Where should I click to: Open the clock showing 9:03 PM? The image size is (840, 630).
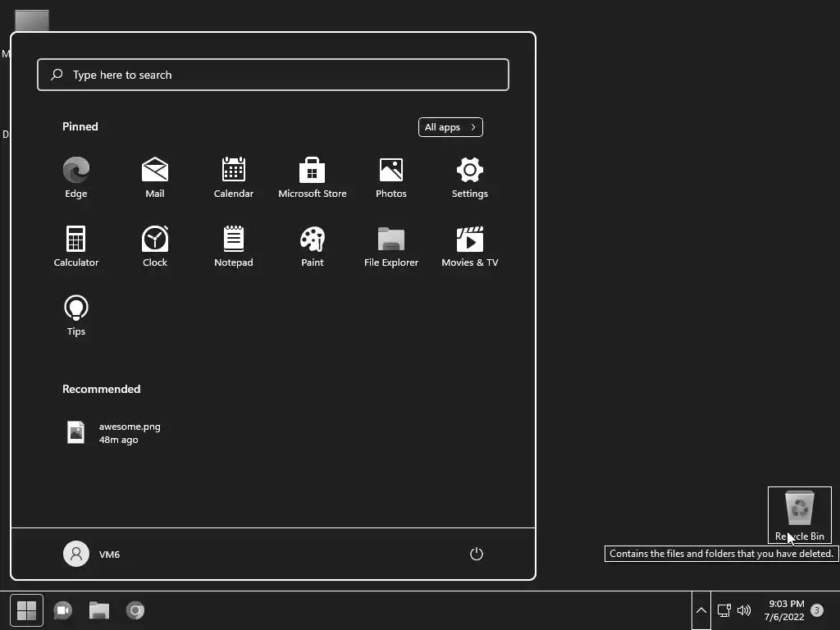784,610
